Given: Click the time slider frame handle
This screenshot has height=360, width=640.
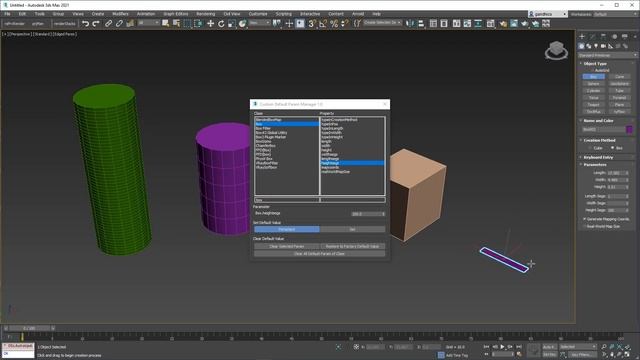Looking at the screenshot, I should click(x=29, y=328).
